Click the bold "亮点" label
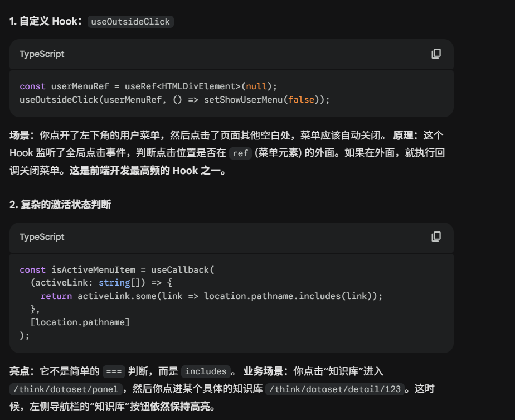Screen dimensions: 515x420 [21, 371]
